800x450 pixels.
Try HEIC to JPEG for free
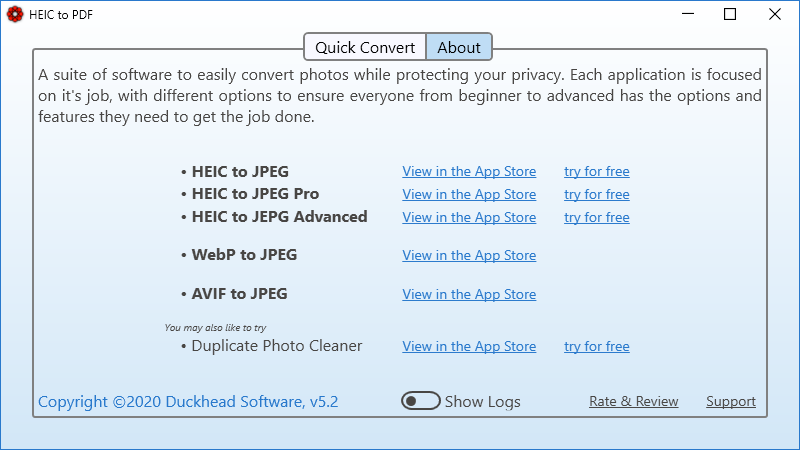pos(596,171)
